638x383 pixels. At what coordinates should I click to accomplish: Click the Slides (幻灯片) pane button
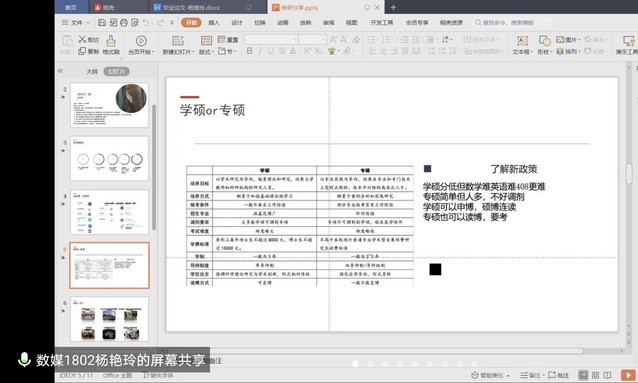click(x=116, y=71)
